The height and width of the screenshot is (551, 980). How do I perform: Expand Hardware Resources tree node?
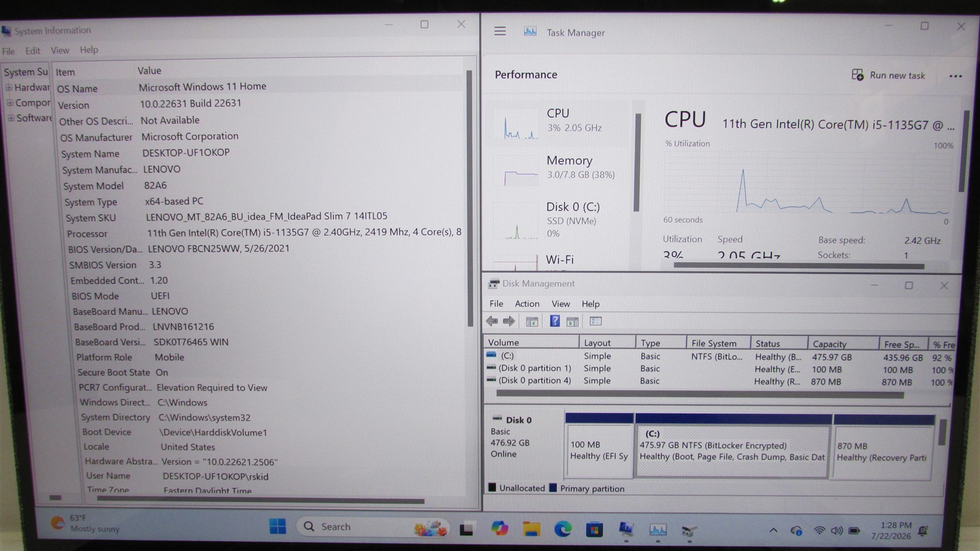(x=9, y=88)
